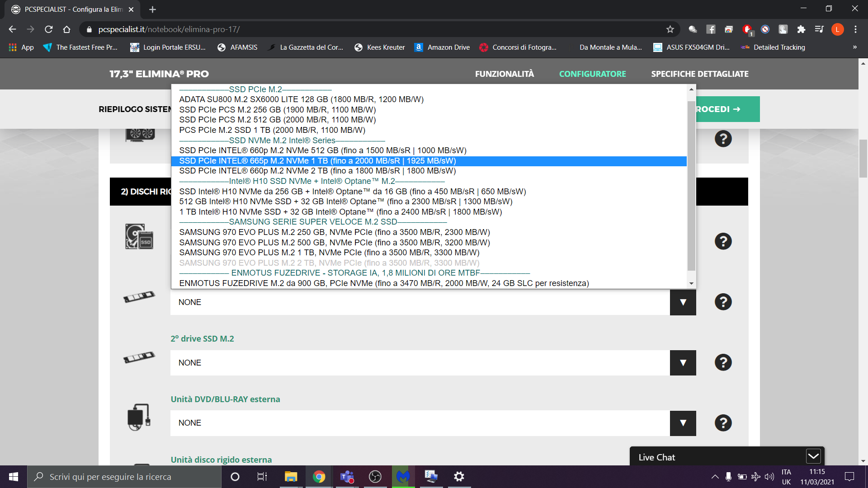Choose 1 TB Intel H10 NVMe SSD + Optane
The height and width of the screenshot is (488, 868).
pyautogui.click(x=429, y=212)
